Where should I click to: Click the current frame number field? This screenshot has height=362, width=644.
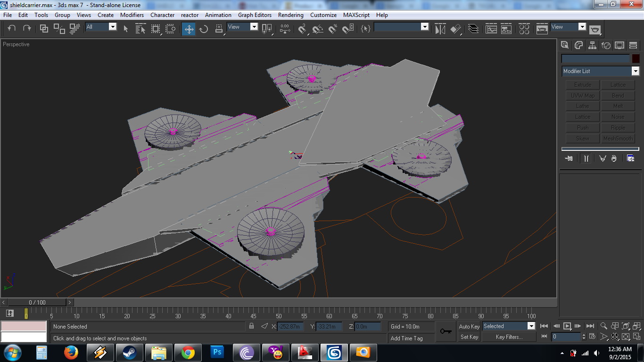(x=566, y=337)
